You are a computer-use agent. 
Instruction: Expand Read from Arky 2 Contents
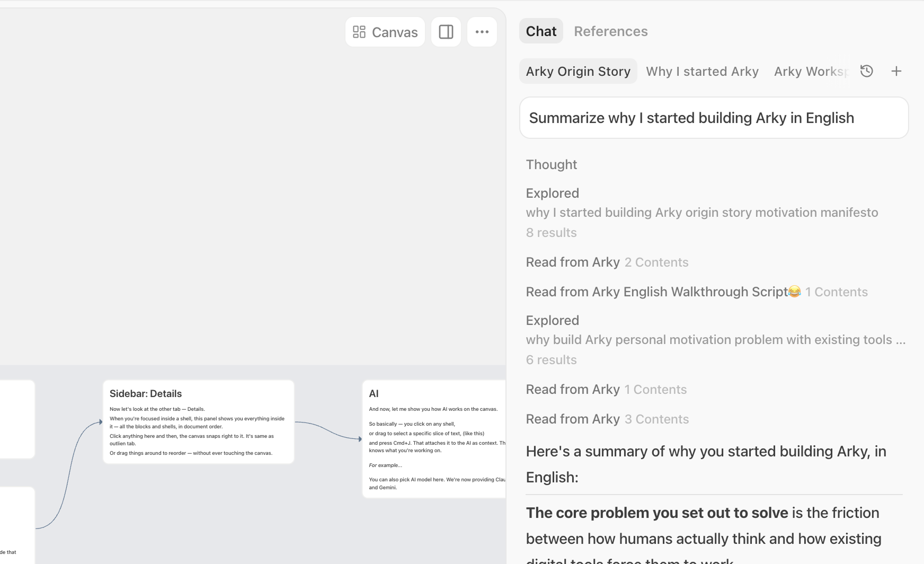(x=607, y=262)
